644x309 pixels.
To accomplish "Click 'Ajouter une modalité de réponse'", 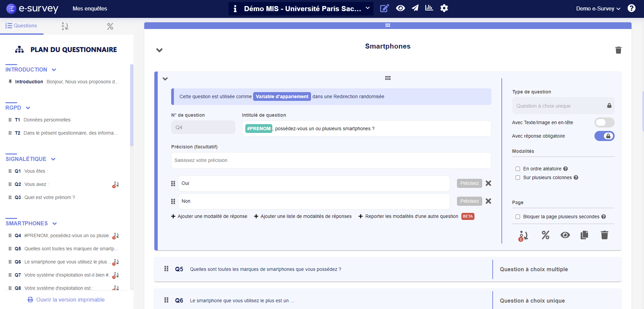I will [x=209, y=216].
